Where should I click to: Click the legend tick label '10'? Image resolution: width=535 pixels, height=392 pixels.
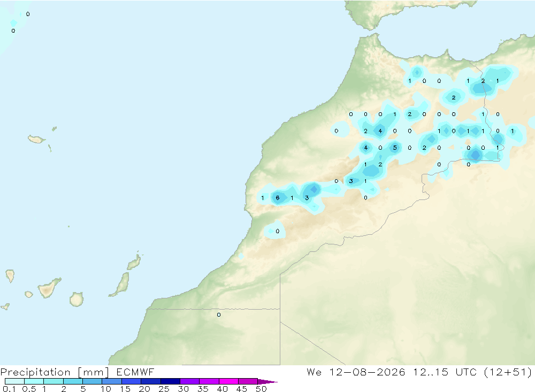106,389
